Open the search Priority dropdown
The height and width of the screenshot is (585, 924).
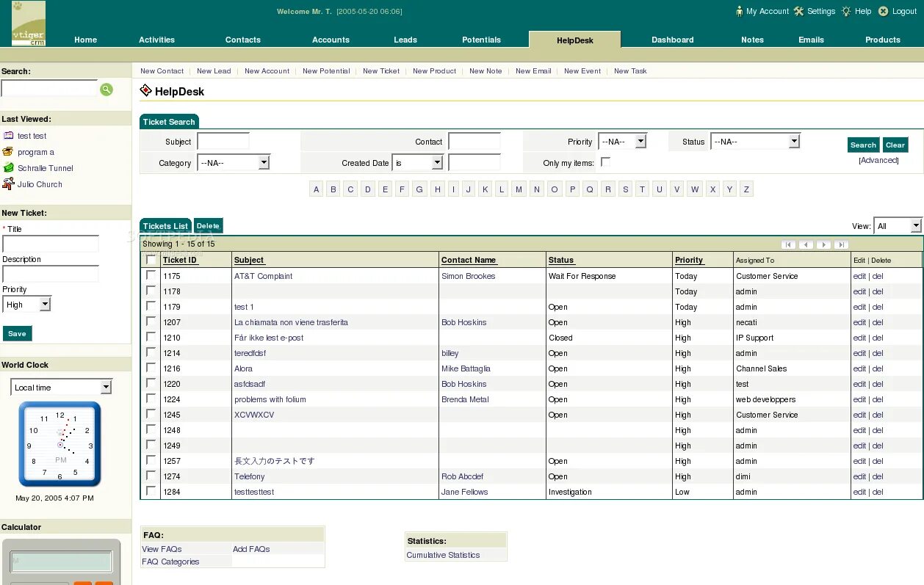[x=622, y=142]
